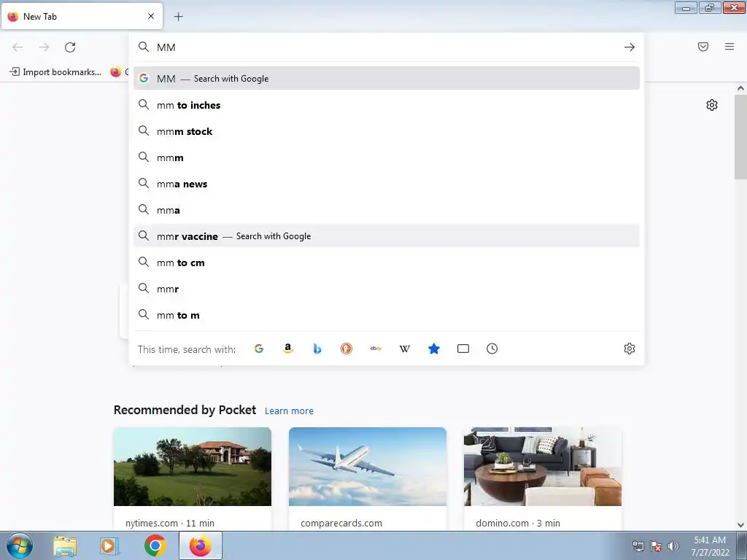The image size is (747, 560).
Task: Click 'nytimes.com · 11 min' label
Action: [x=169, y=523]
